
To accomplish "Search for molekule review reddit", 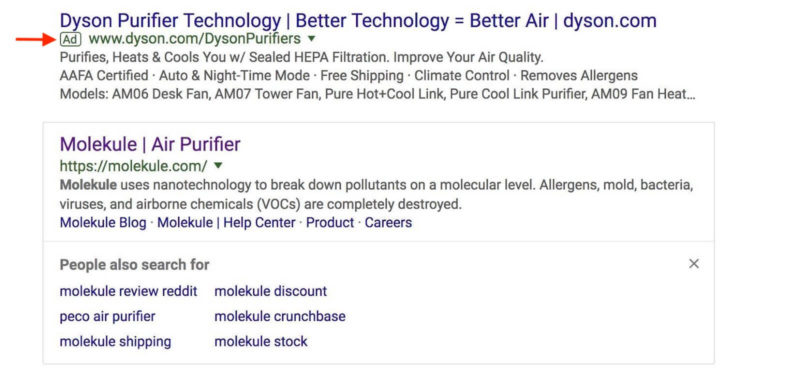I will click(x=129, y=292).
